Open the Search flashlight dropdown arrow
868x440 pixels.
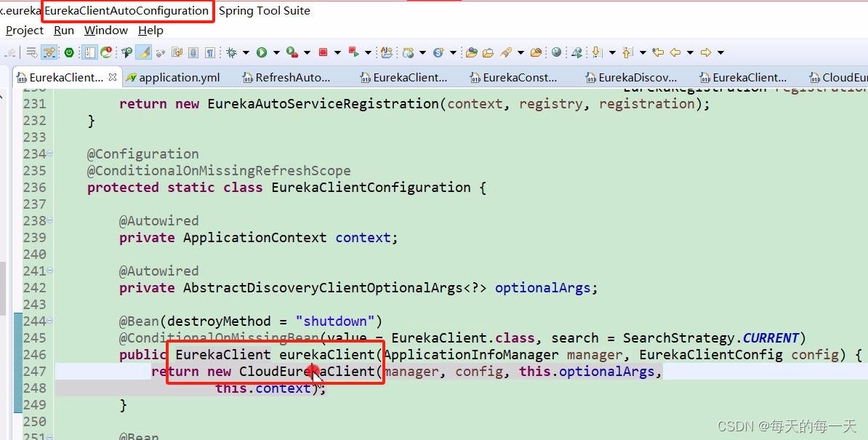click(x=521, y=52)
